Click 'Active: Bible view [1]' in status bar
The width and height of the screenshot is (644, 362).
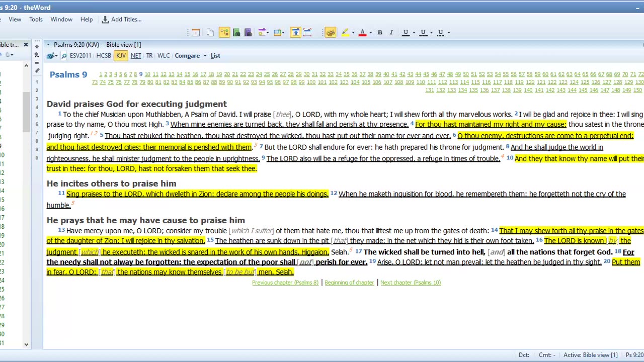591,355
